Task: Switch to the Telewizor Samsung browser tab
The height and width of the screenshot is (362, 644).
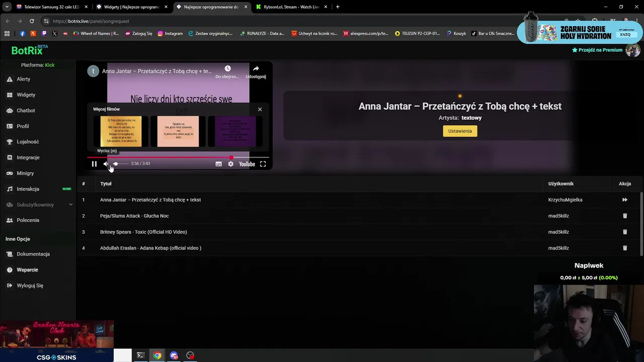Action: click(52, 7)
